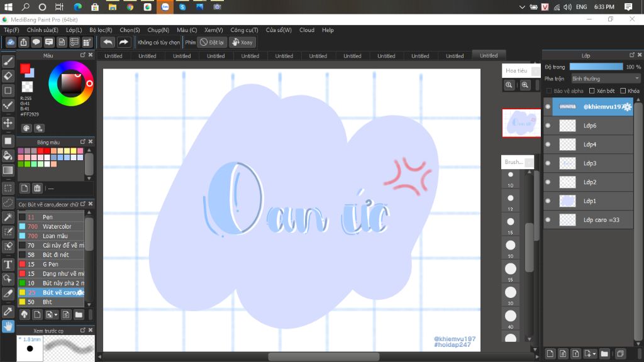Enable the Xén bớt checkbox
This screenshot has height=362, width=644.
(592, 90)
